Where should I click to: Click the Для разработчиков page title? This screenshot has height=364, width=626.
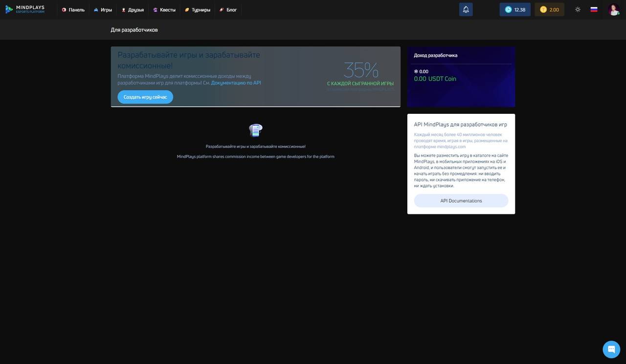point(134,30)
